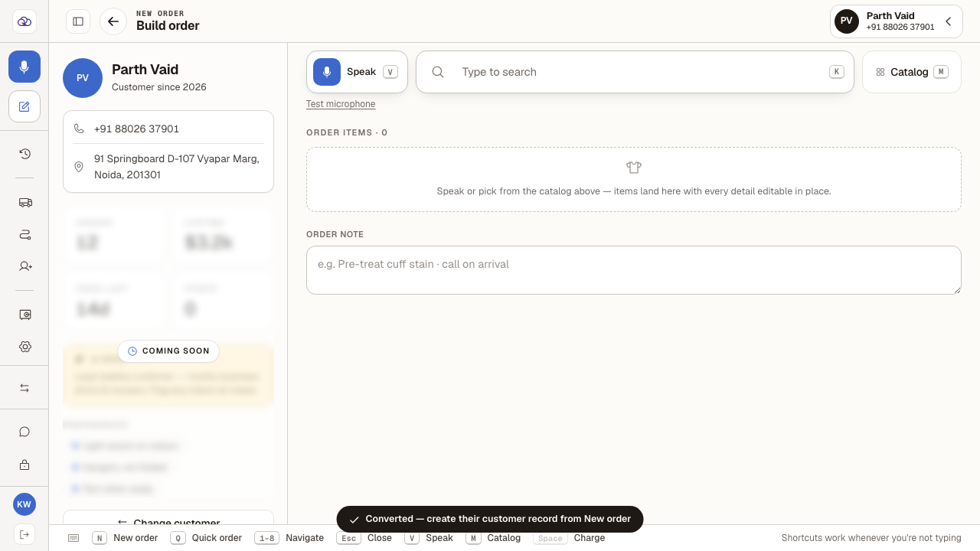Open the cash safe sidebar icon

point(24,315)
